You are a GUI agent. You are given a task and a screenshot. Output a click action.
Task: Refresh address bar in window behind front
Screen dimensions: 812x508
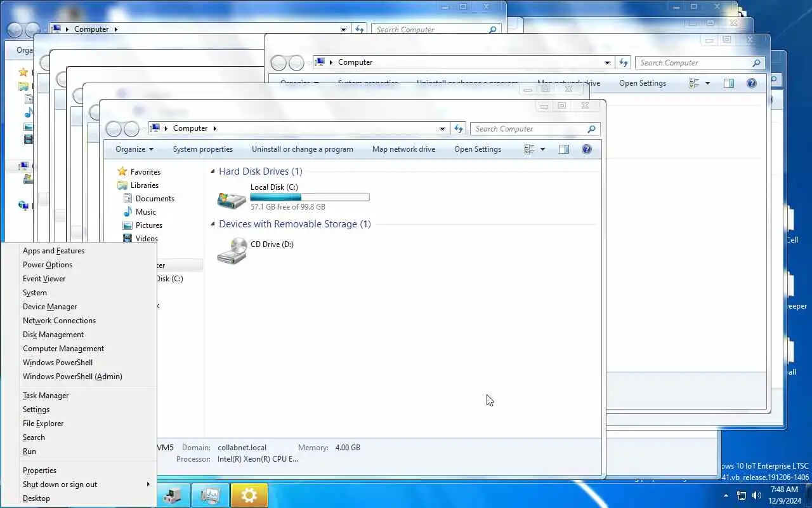coord(624,63)
